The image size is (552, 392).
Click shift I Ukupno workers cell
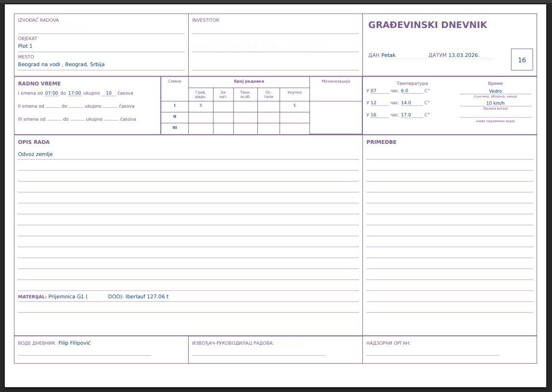[294, 105]
